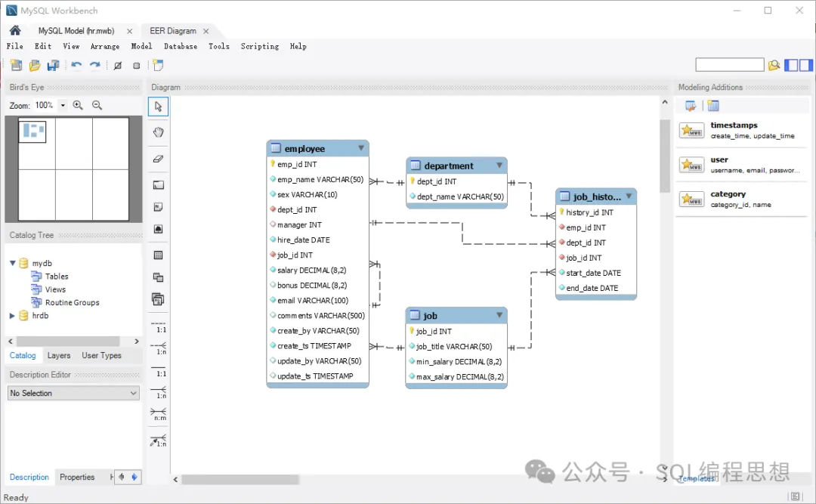Viewport: 816px width, 504px height.
Task: Expand the hrdb schema in Catalog Tree
Action: pos(12,316)
